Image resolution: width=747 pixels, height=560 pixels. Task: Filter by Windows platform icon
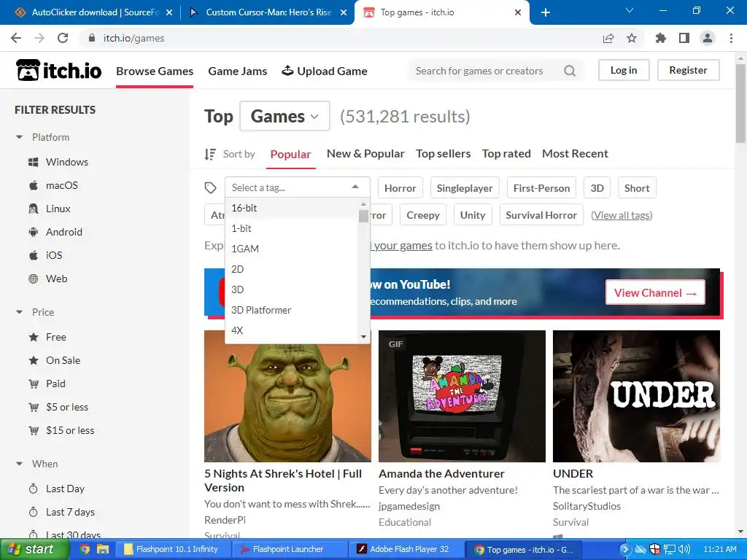34,162
